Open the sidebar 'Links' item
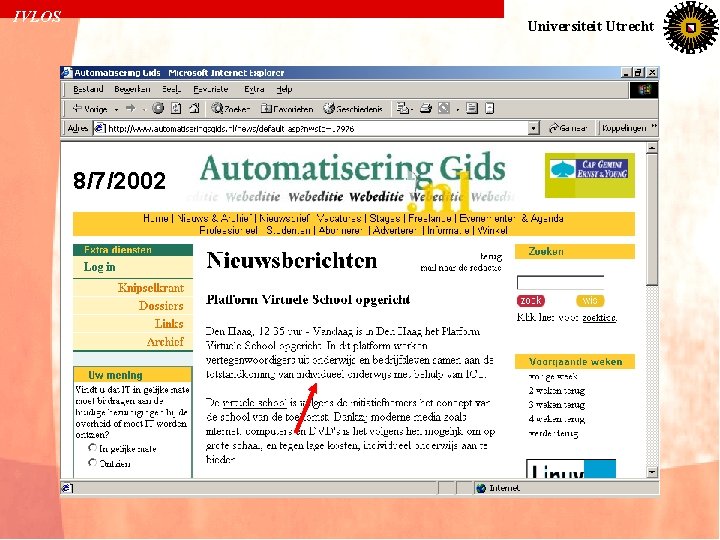720x540 pixels. pos(169,324)
